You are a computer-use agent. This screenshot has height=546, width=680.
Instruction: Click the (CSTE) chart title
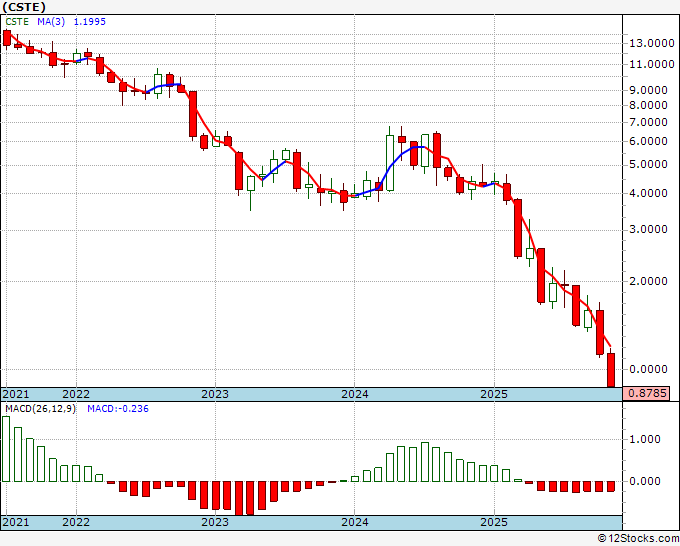[24, 7]
